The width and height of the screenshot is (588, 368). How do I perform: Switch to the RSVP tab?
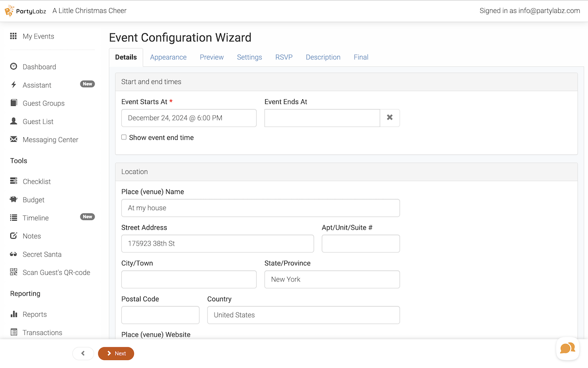coord(284,57)
